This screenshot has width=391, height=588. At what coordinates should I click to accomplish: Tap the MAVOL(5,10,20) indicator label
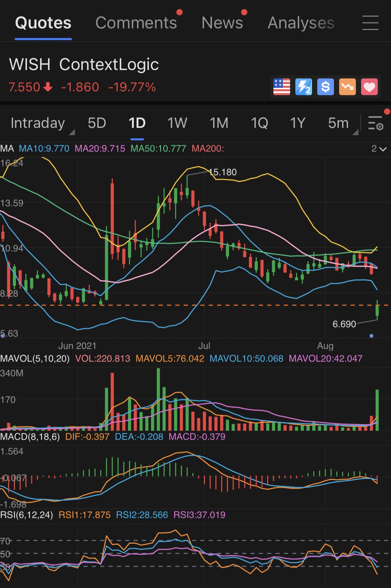coord(35,359)
